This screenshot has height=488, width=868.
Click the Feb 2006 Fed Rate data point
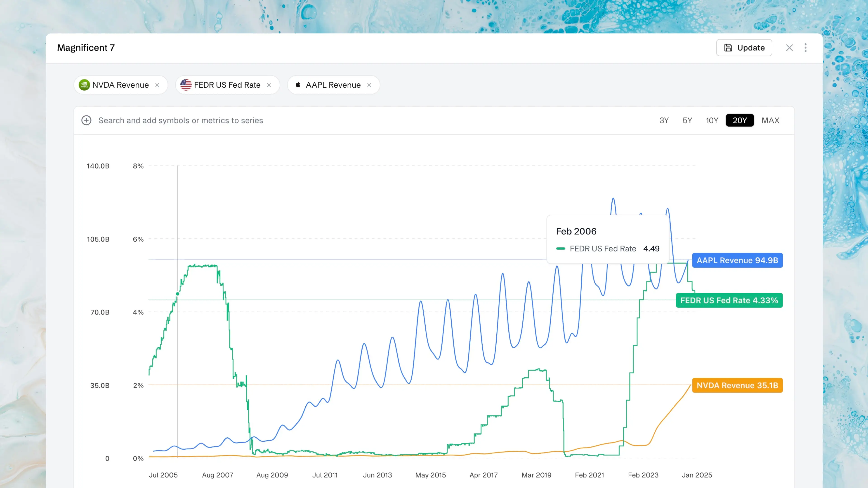coord(178,294)
